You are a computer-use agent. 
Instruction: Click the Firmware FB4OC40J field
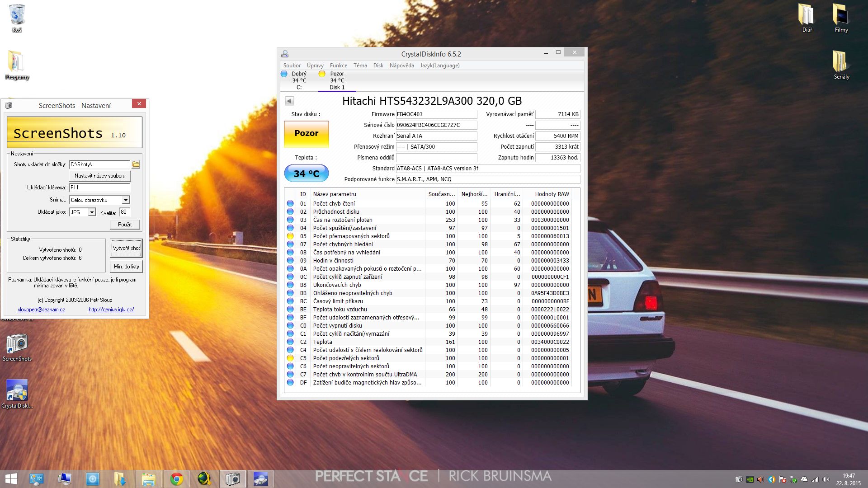436,114
